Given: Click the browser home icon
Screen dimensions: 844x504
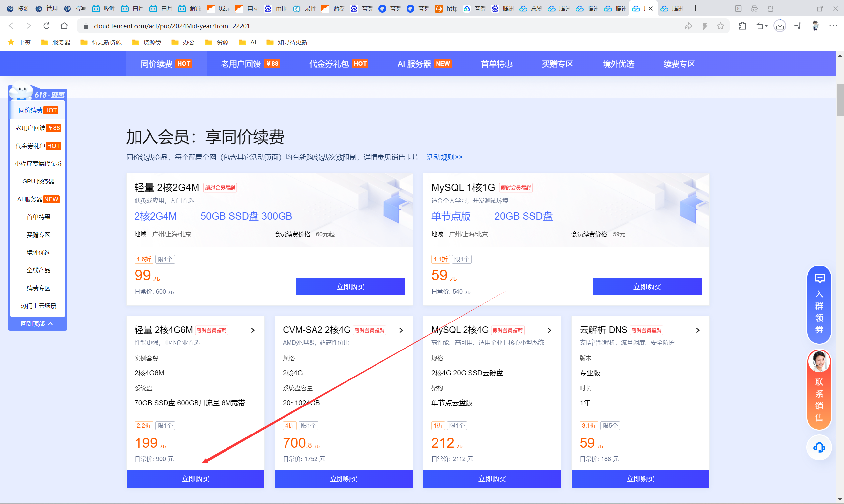Looking at the screenshot, I should point(64,26).
